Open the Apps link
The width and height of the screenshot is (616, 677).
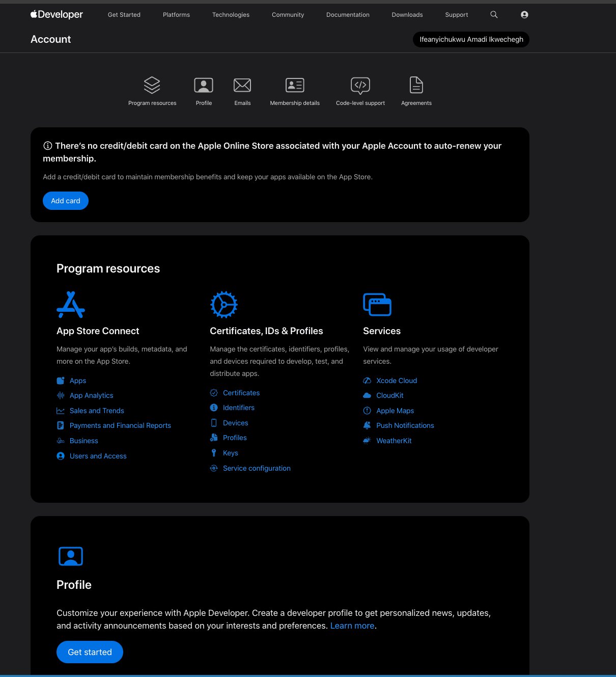78,381
